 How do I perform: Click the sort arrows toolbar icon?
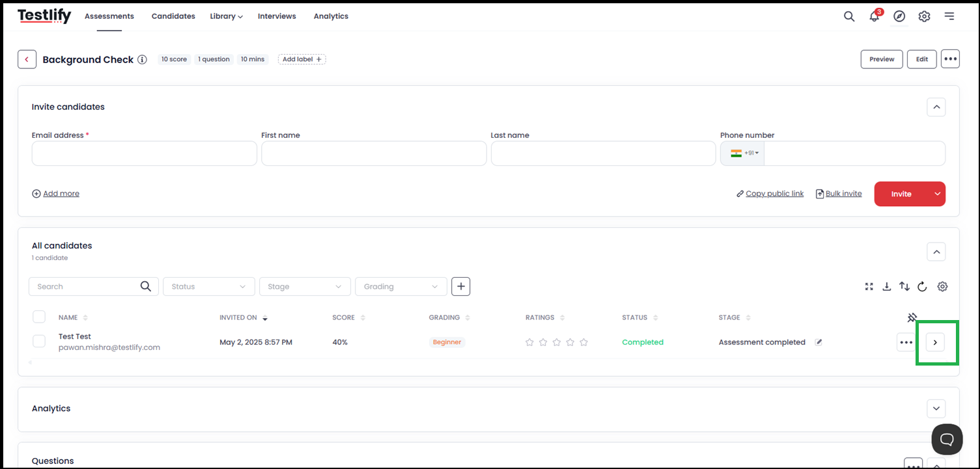coord(904,286)
